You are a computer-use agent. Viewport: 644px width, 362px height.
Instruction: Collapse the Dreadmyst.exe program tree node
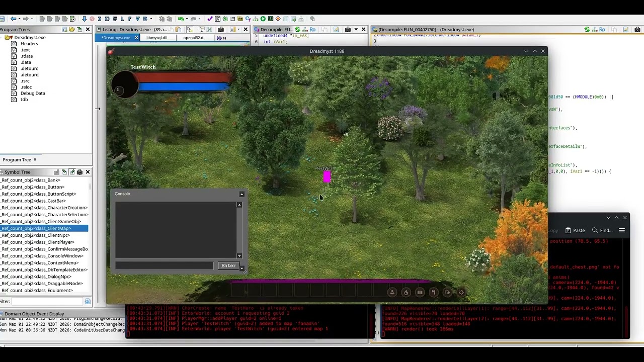(3, 38)
